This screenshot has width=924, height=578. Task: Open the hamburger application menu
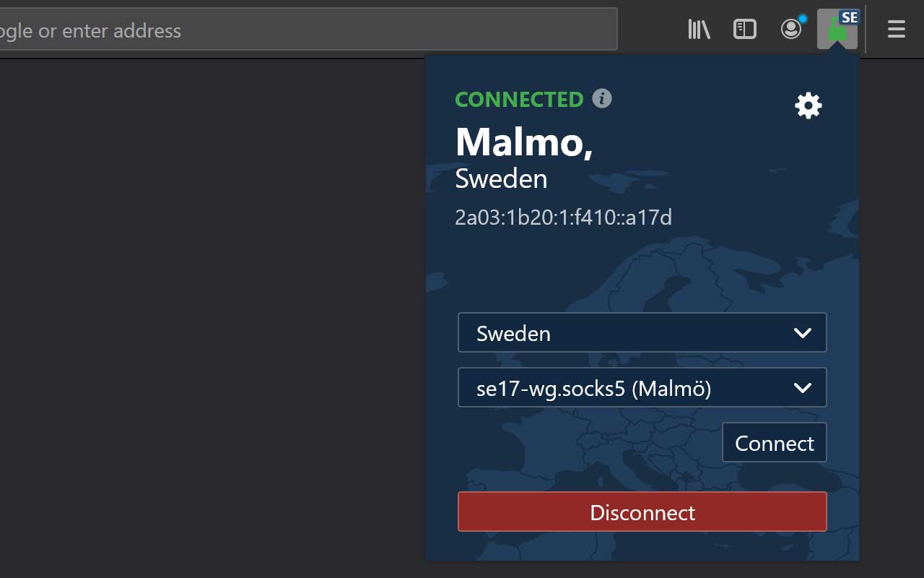[897, 30]
